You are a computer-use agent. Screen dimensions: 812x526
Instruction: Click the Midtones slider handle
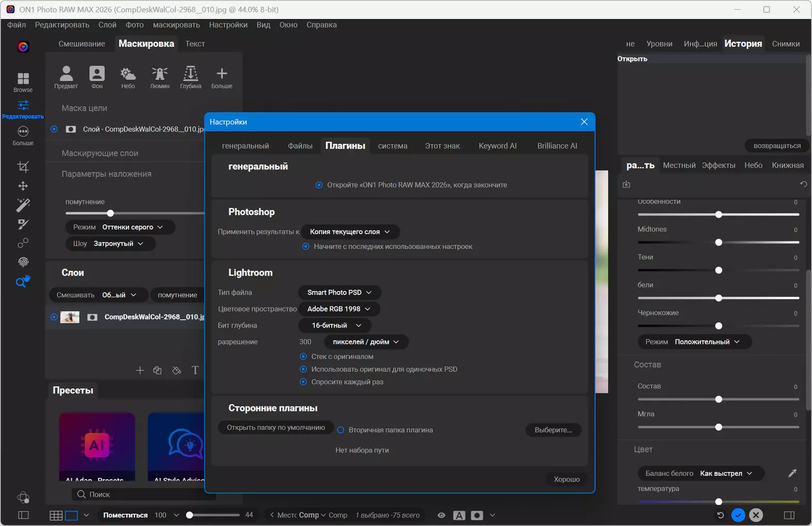pos(718,242)
